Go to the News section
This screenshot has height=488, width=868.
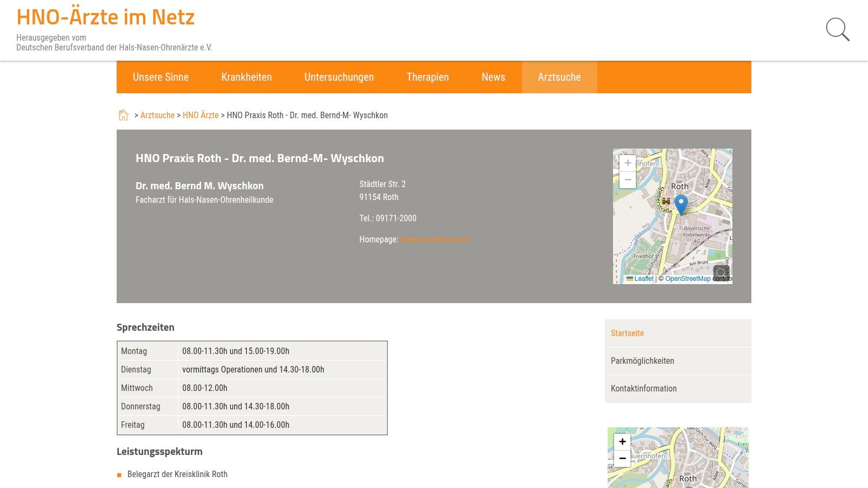[x=493, y=77]
